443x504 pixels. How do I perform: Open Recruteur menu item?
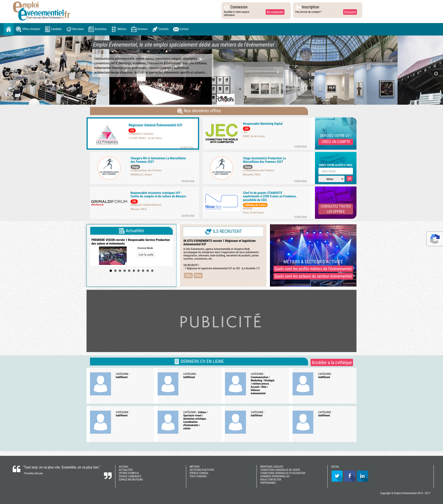click(x=75, y=29)
